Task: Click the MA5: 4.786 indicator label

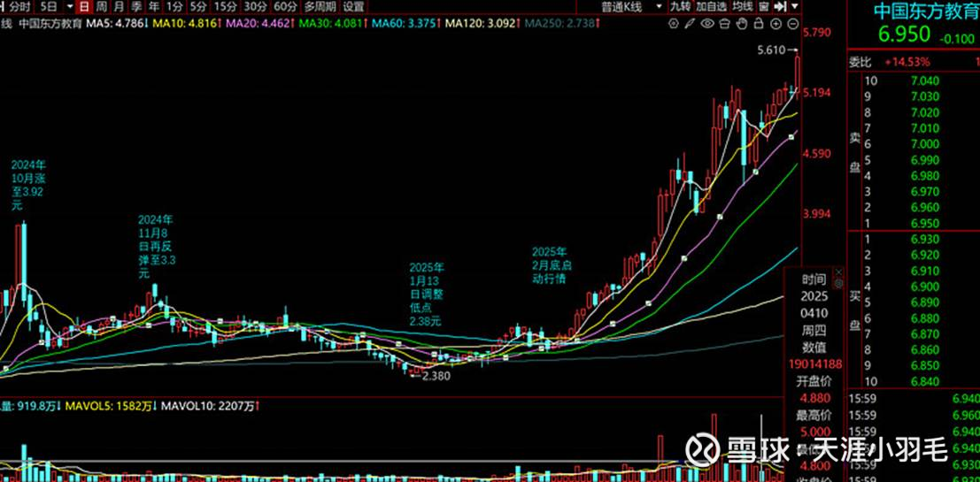Action: (116, 24)
